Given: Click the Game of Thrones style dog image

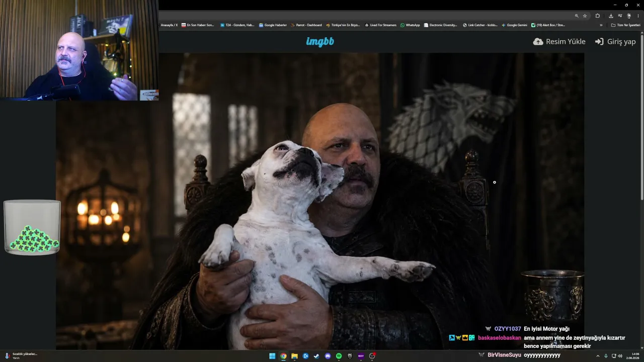Looking at the screenshot, I should pyautogui.click(x=320, y=201).
